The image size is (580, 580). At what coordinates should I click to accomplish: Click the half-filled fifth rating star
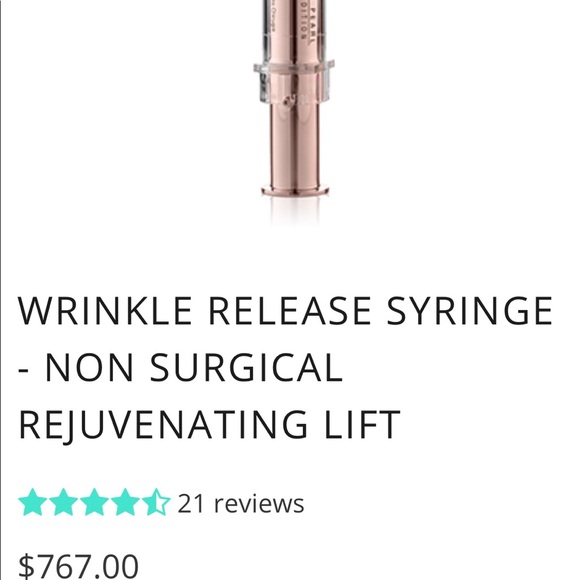(x=156, y=502)
